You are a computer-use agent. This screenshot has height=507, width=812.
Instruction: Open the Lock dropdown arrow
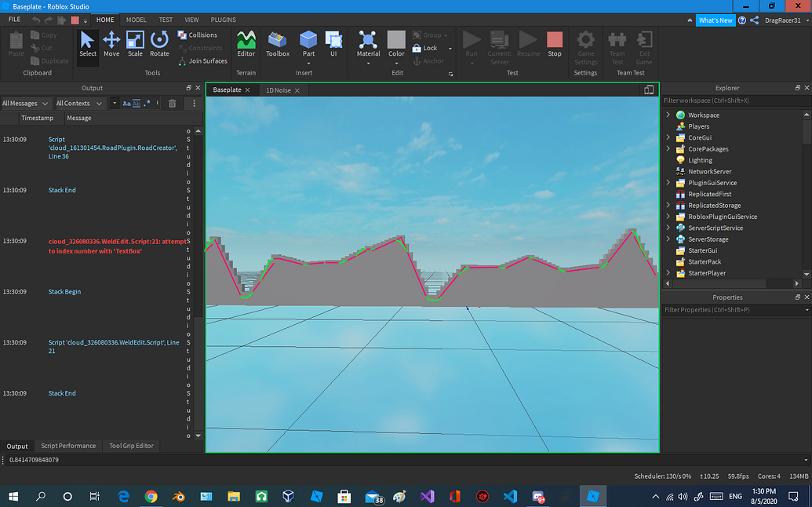450,48
